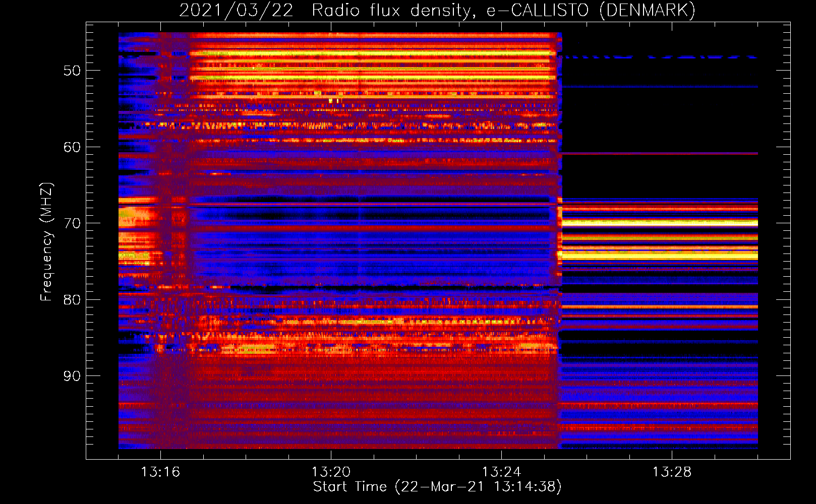Select the "Frequency (MHZ)" y-axis label
The width and height of the screenshot is (816, 504).
pyautogui.click(x=46, y=242)
